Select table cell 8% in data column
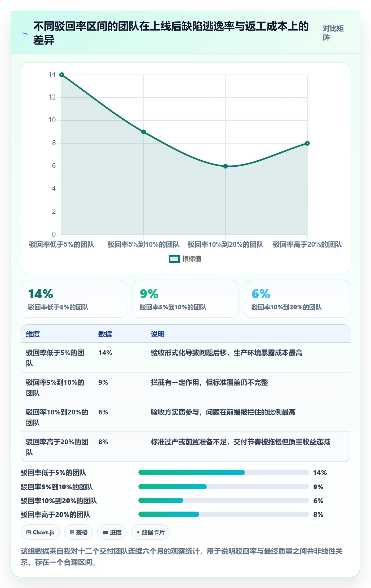Viewport: 371px width, 588px height. (x=103, y=442)
